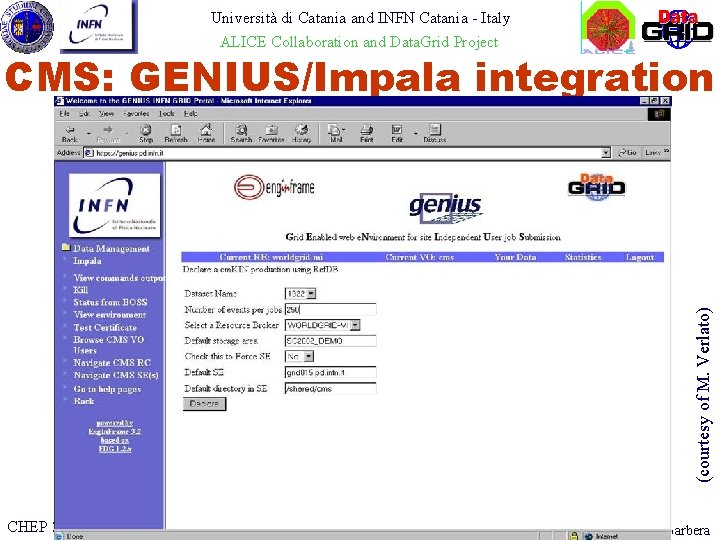
Task: Expand the address bar dropdown
Action: (x=606, y=153)
